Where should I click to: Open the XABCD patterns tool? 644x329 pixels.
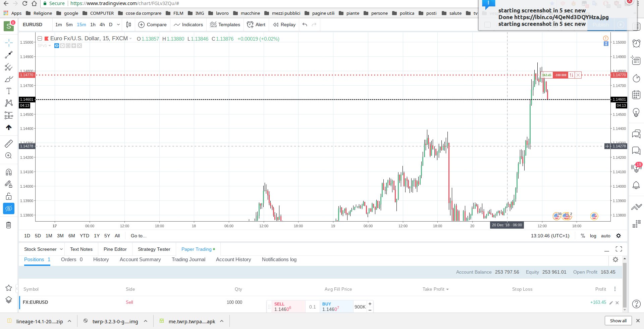pos(9,103)
